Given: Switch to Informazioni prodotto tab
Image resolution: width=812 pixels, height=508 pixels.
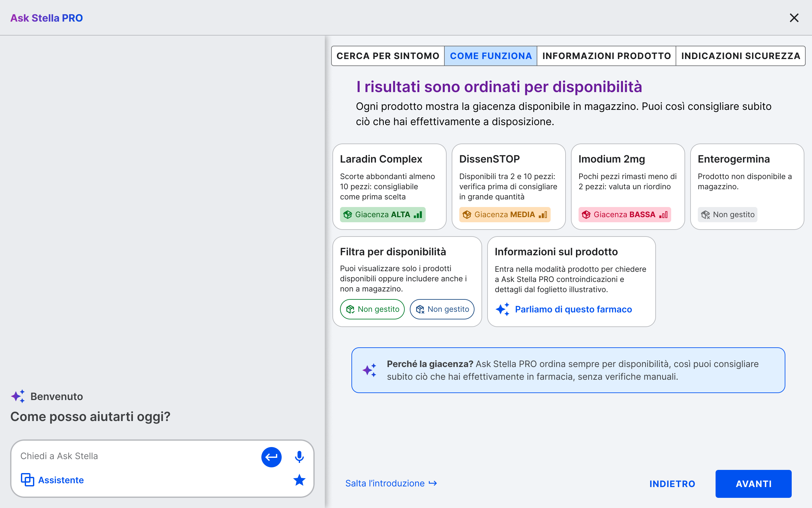Looking at the screenshot, I should [x=606, y=56].
